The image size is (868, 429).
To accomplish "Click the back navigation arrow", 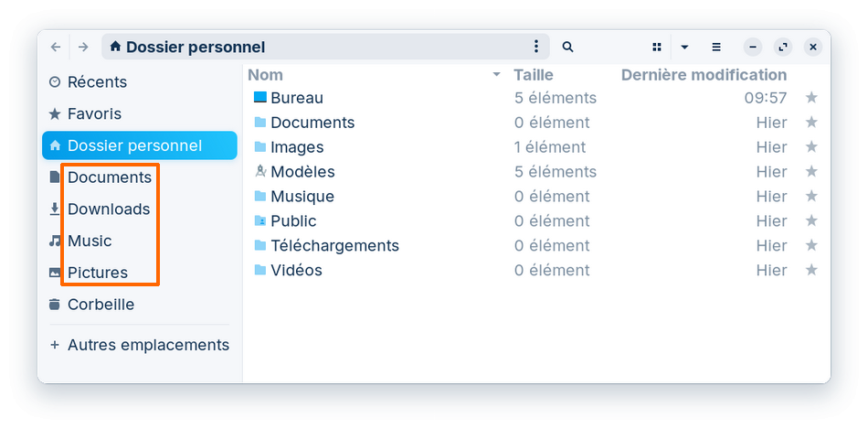I will pos(56,47).
